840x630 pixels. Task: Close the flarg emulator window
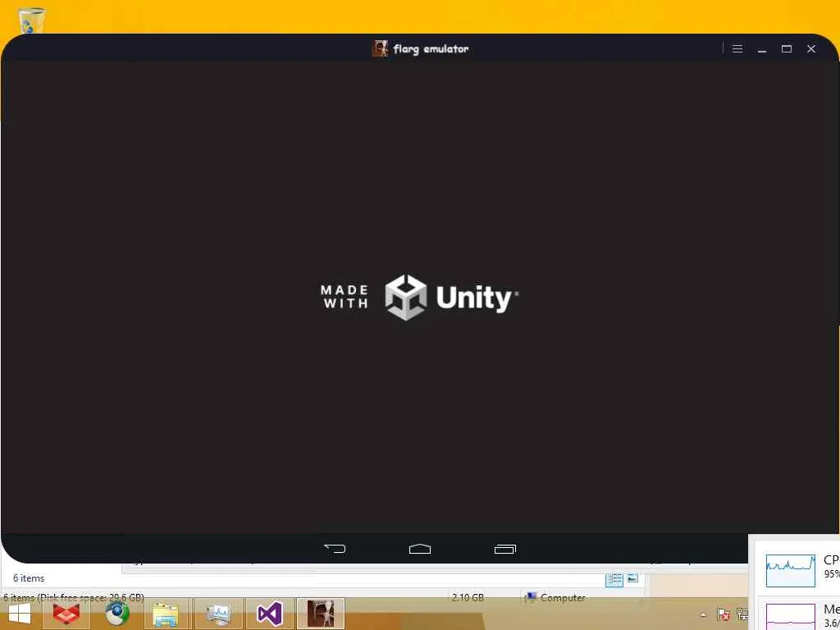coord(811,48)
